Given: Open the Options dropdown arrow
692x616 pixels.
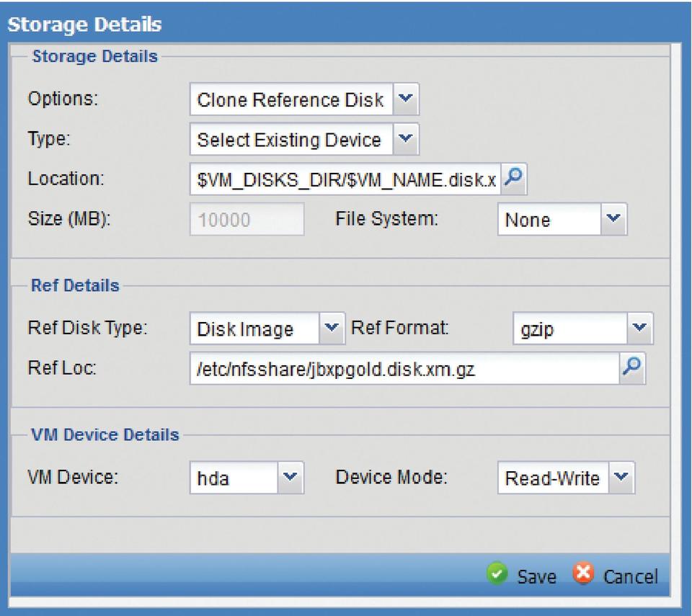Looking at the screenshot, I should (407, 99).
